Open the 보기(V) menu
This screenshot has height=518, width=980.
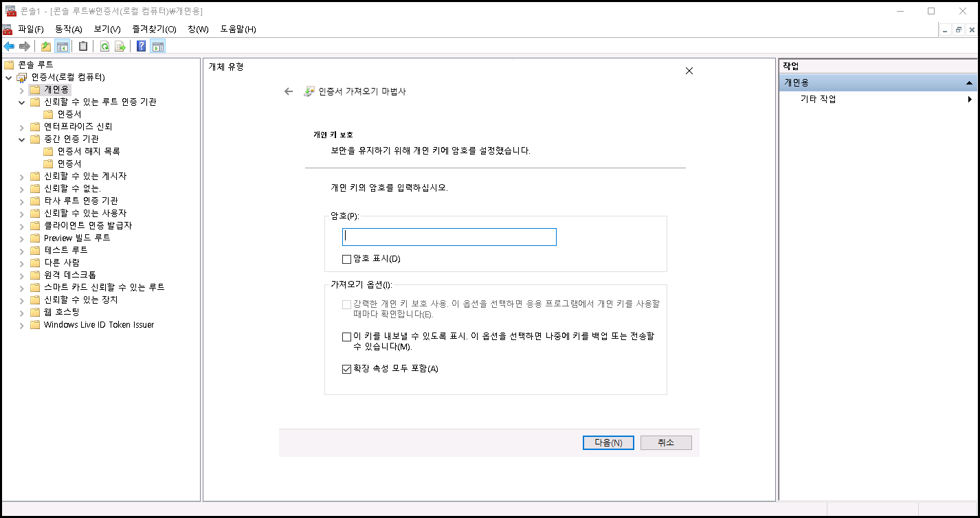coord(107,29)
